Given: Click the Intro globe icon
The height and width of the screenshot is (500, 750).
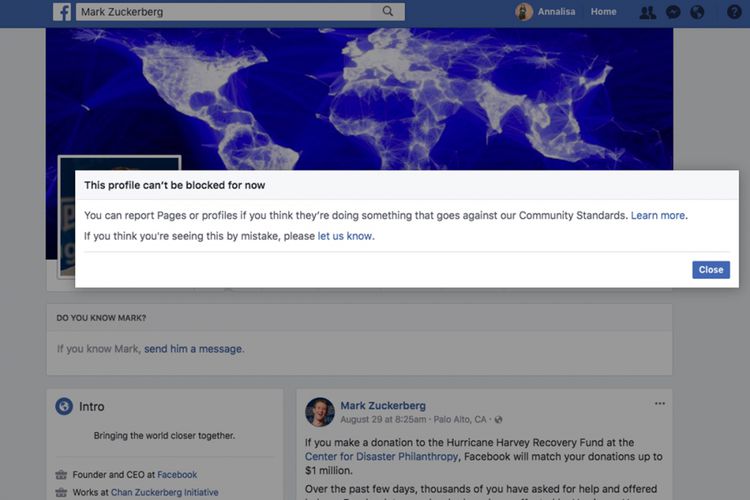Looking at the screenshot, I should 64,406.
